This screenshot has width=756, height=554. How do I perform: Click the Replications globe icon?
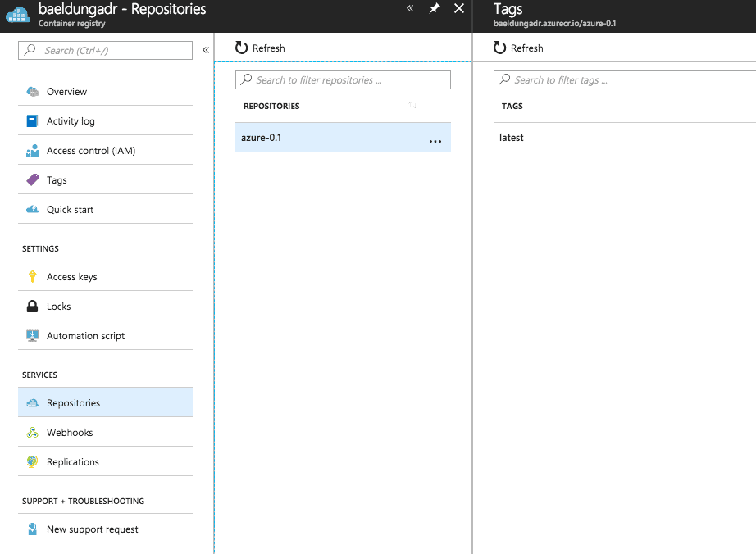32,462
